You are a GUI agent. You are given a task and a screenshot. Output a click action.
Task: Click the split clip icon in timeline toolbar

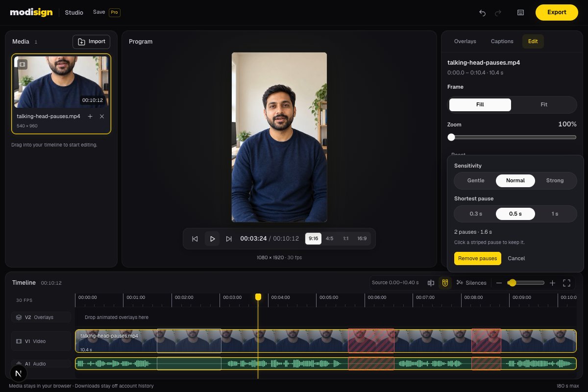click(x=431, y=283)
